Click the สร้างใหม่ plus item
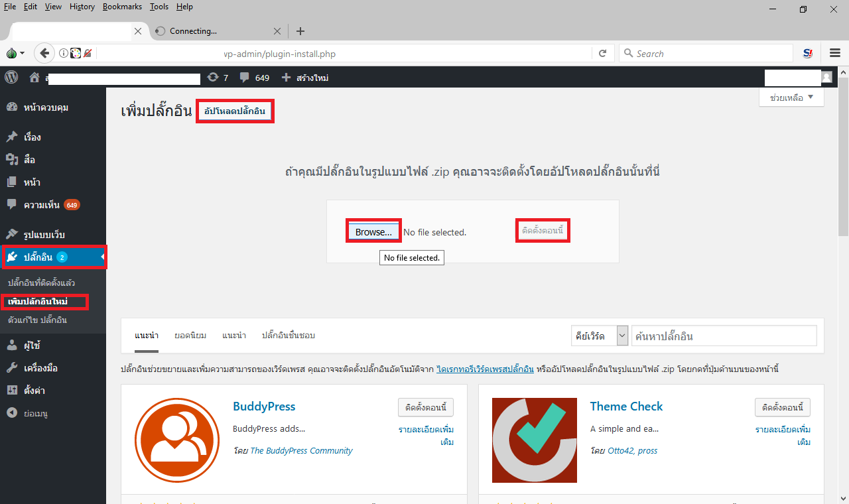 [305, 78]
